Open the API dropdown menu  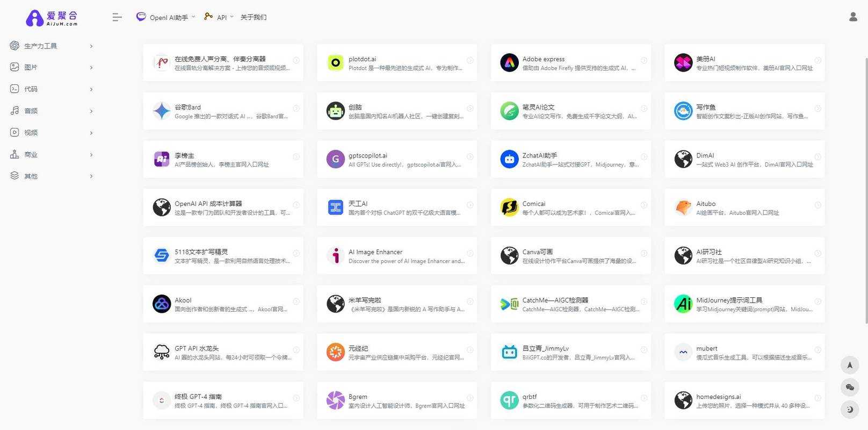pos(219,17)
